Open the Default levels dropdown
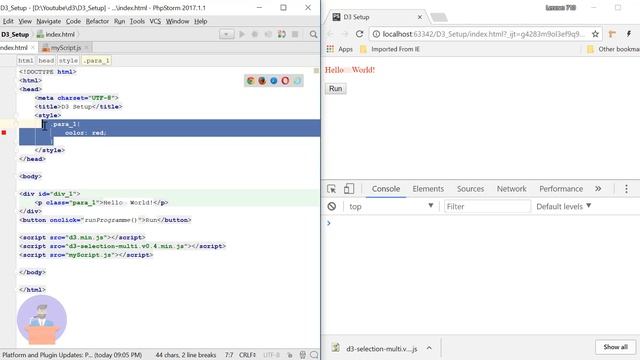Viewport: 640px width, 360px height. coord(563,206)
